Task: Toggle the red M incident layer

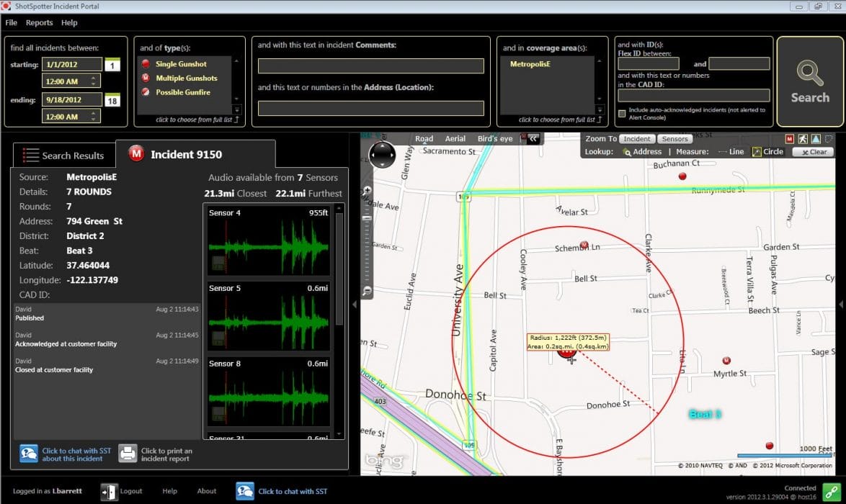Action: [790, 139]
